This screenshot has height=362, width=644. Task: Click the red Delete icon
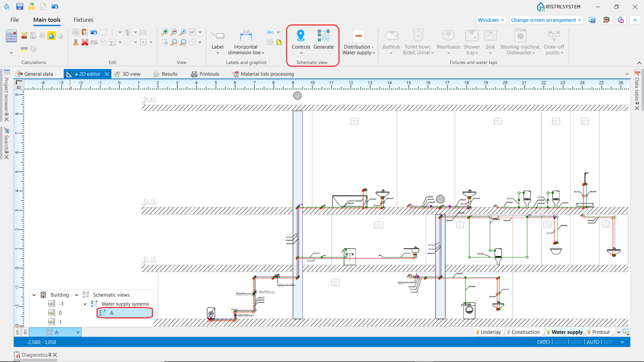(x=85, y=43)
